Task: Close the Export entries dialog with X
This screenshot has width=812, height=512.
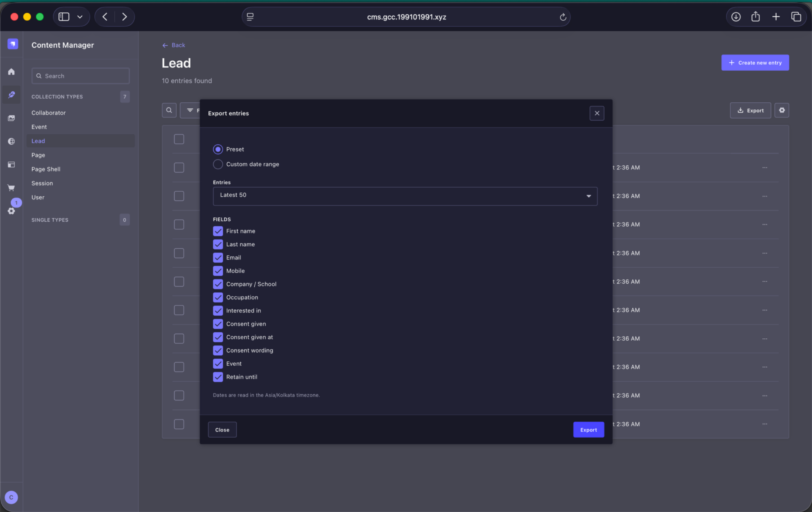Action: [x=597, y=113]
